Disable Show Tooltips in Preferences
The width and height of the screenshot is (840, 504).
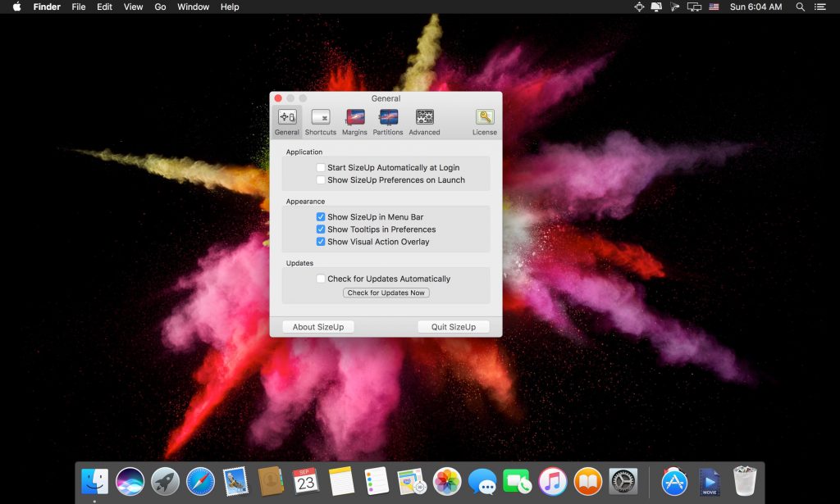tap(321, 229)
